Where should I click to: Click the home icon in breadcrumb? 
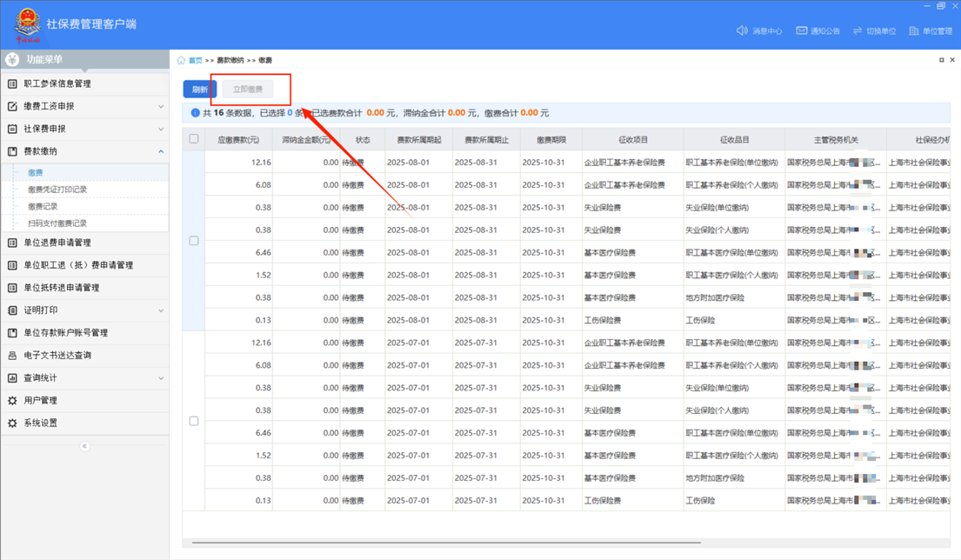coord(181,60)
